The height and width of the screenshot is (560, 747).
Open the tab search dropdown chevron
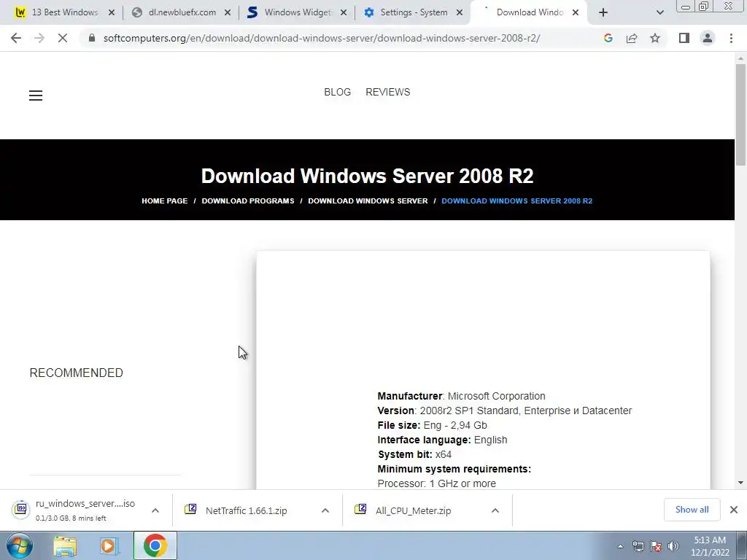[x=659, y=12]
